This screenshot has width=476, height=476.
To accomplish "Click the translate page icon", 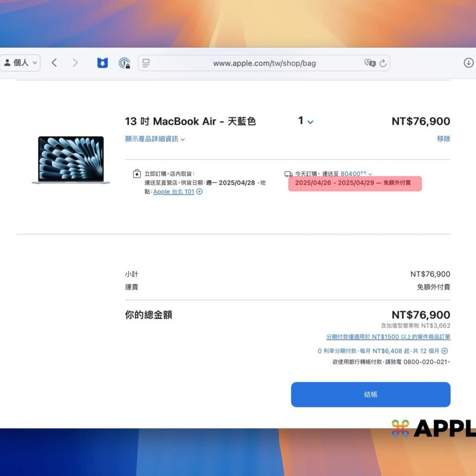I will [x=370, y=63].
